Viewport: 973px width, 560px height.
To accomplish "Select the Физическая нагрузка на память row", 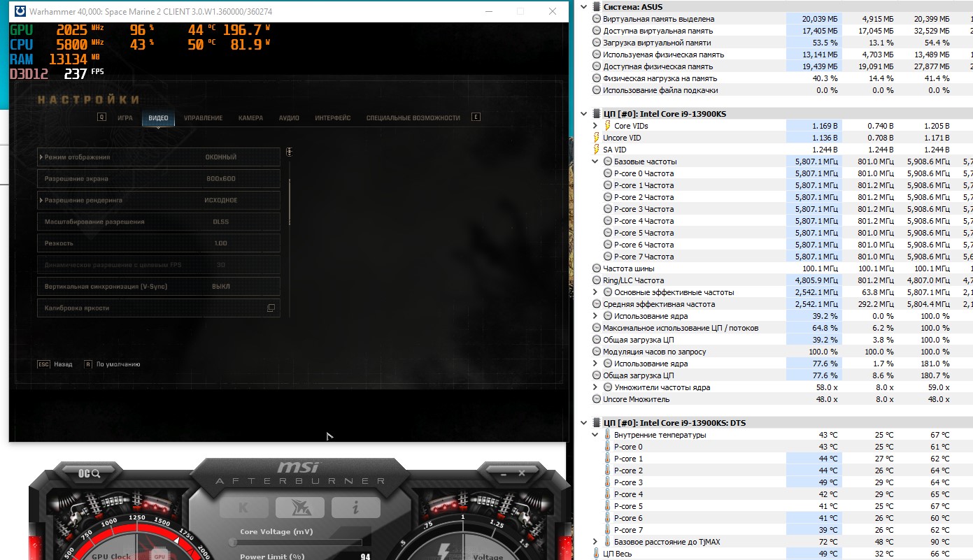I will pyautogui.click(x=781, y=78).
